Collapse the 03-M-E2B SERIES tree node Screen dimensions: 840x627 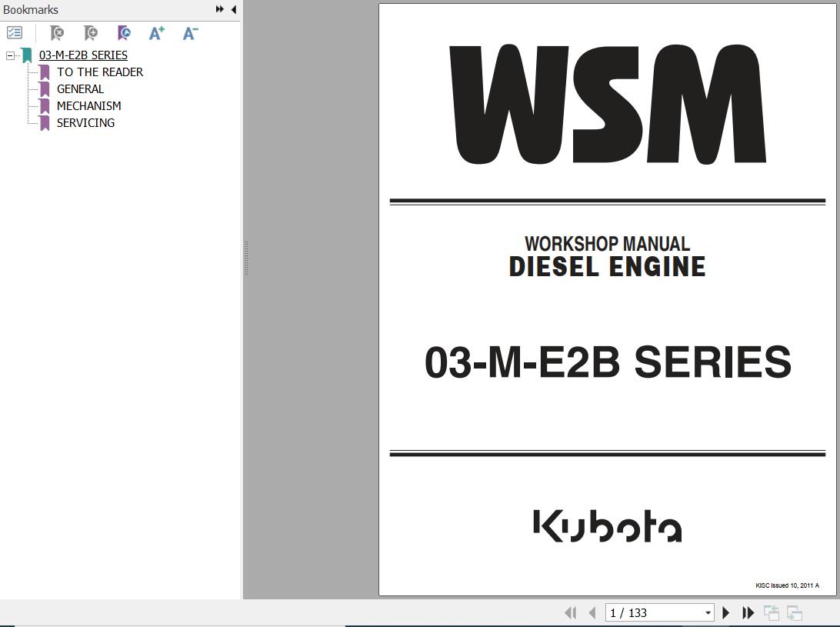click(x=10, y=55)
